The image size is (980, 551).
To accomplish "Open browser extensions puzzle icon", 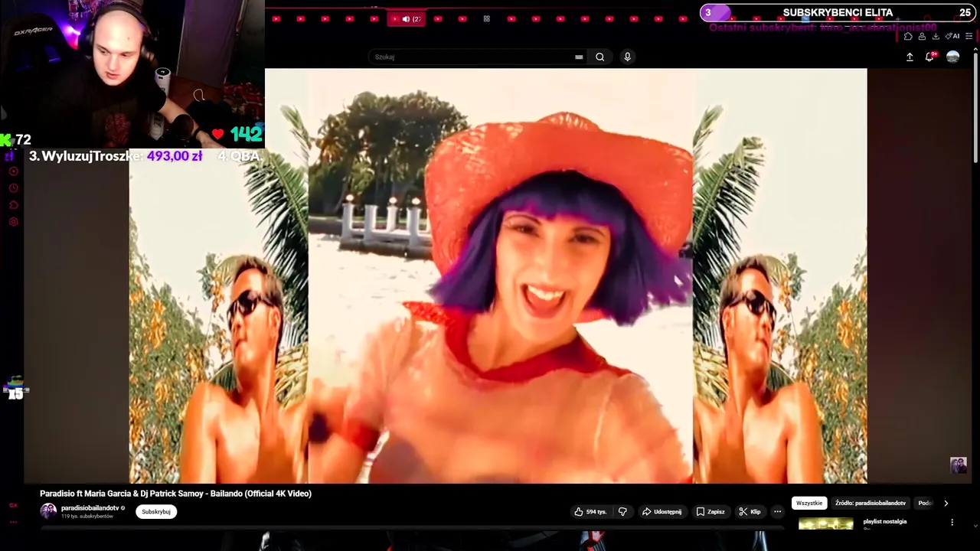I will click(908, 36).
